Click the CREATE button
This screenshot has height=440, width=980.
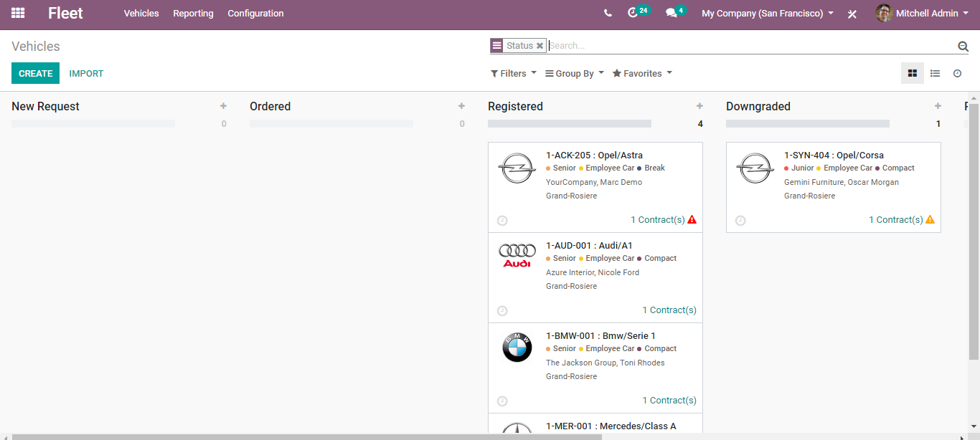tap(35, 73)
